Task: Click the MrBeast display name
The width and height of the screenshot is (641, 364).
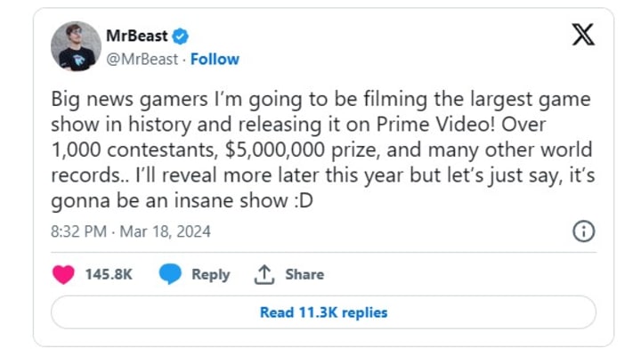Action: point(137,36)
